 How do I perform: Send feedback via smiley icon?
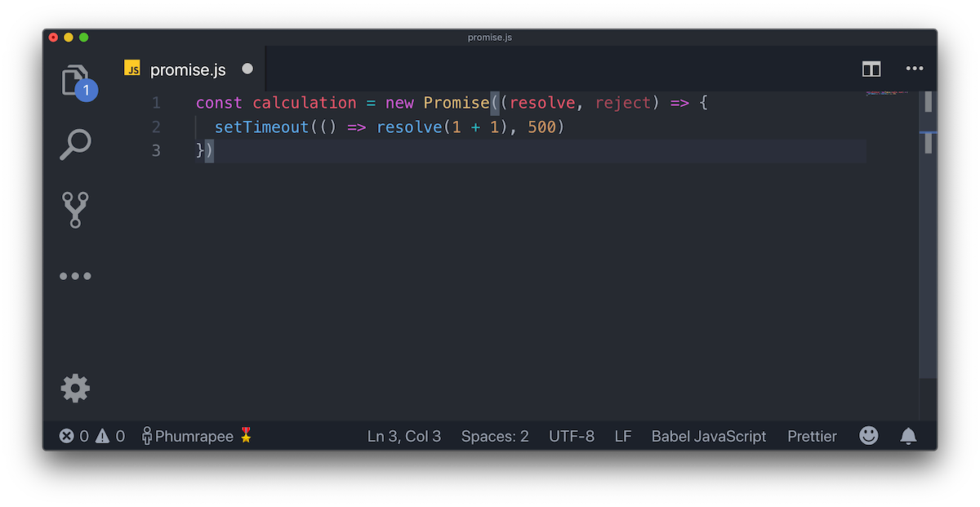click(x=869, y=436)
